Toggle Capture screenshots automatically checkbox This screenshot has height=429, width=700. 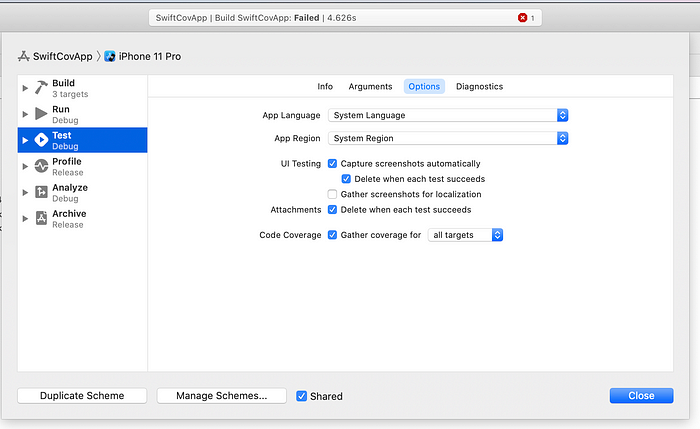pyautogui.click(x=332, y=163)
